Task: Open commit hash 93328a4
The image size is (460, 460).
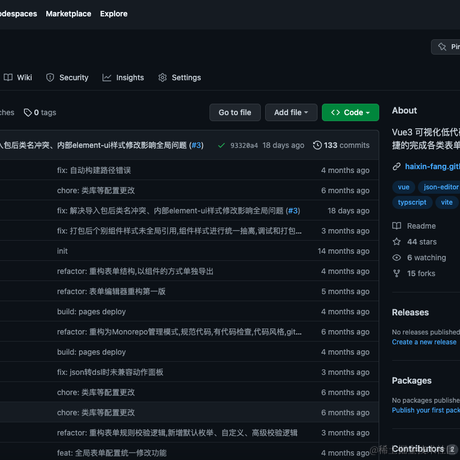Action: click(x=244, y=145)
